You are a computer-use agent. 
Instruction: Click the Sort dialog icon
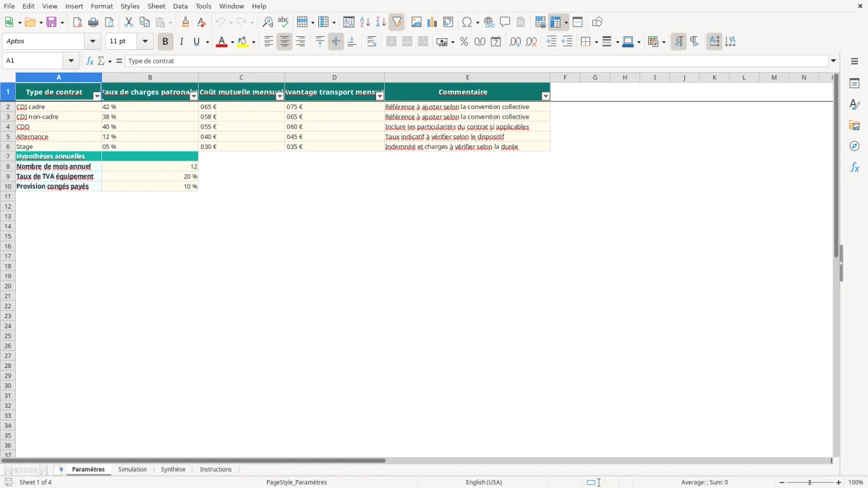(x=349, y=22)
